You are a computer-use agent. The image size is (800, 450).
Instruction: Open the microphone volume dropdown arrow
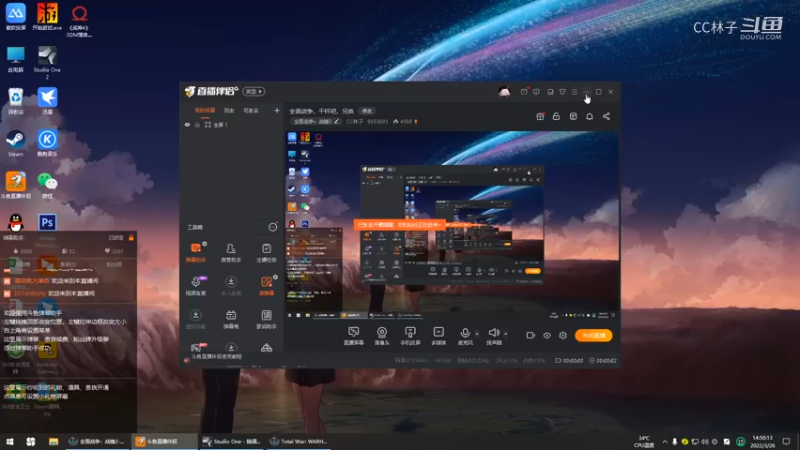click(477, 334)
